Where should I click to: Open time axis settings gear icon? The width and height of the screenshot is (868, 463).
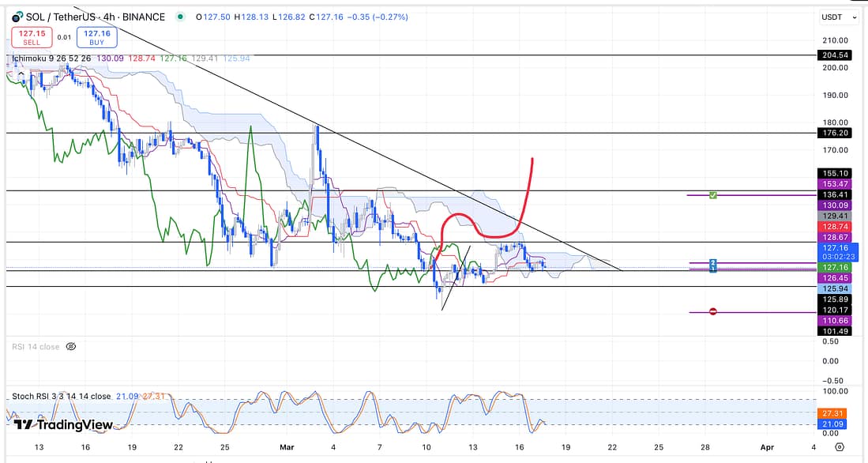tap(839, 447)
